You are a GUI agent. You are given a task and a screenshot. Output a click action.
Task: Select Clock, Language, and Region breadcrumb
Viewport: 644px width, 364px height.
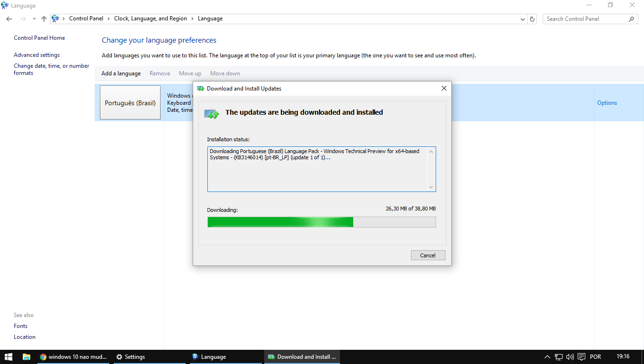coord(151,18)
